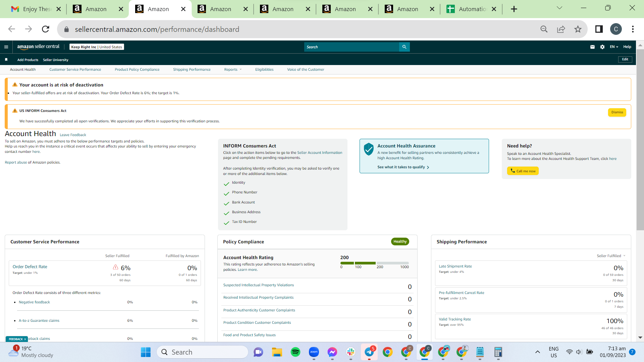
Task: Close the FEEDBACK tab widget
Action: pos(25,339)
